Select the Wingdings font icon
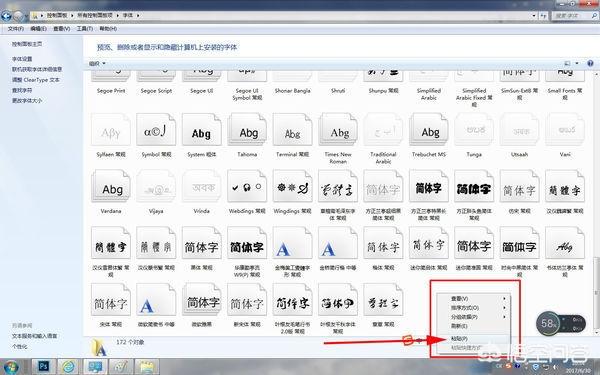The height and width of the screenshot is (375, 600). tap(292, 187)
